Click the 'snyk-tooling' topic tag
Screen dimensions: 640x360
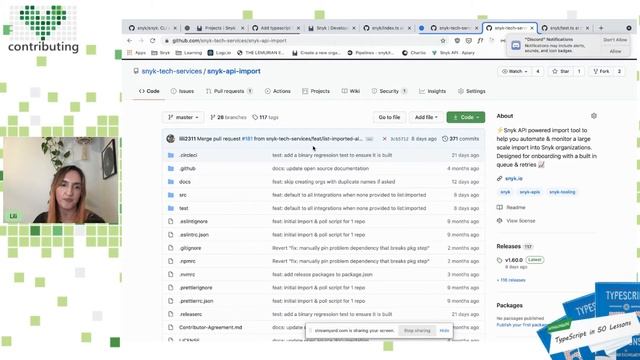[562, 192]
